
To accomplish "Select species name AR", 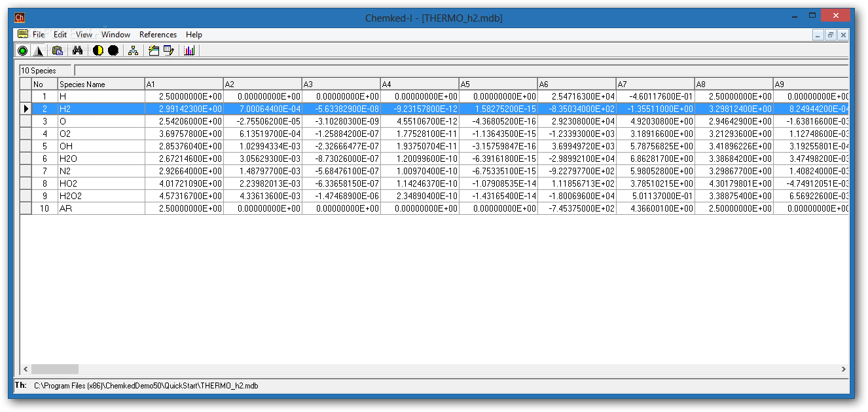I will [x=101, y=208].
